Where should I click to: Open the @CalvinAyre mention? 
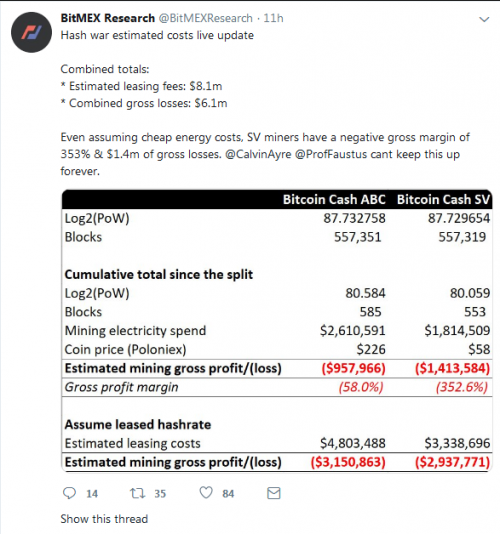pos(258,154)
